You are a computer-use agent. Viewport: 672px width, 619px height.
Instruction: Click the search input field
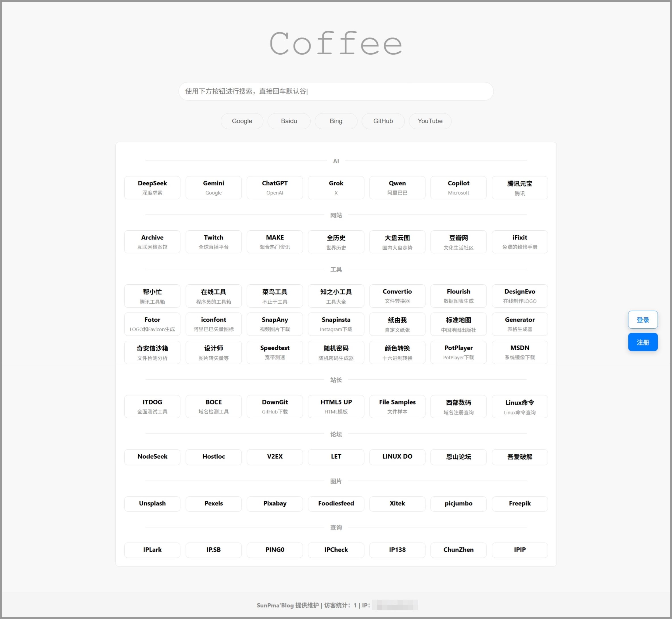(x=336, y=91)
